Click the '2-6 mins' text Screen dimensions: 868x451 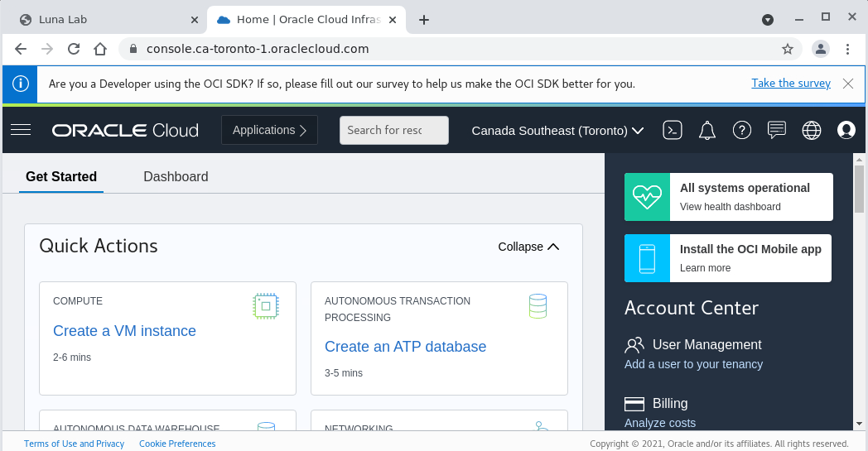coord(72,357)
